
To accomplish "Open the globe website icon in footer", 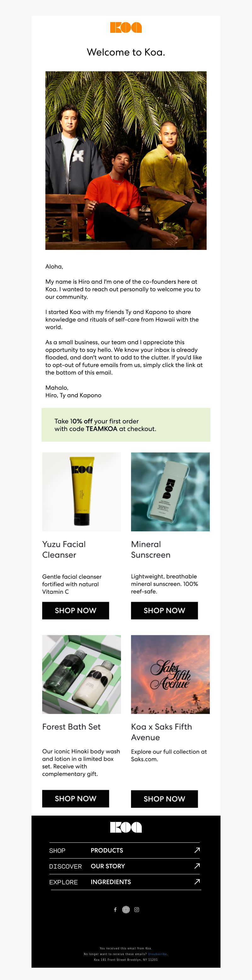I will tap(126, 909).
